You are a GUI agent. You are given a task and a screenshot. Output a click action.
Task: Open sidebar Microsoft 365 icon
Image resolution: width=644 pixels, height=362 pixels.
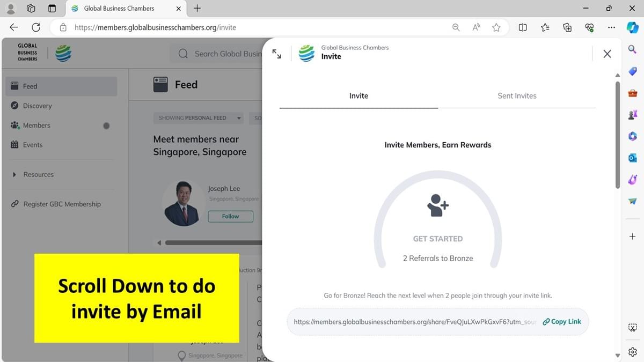(632, 136)
